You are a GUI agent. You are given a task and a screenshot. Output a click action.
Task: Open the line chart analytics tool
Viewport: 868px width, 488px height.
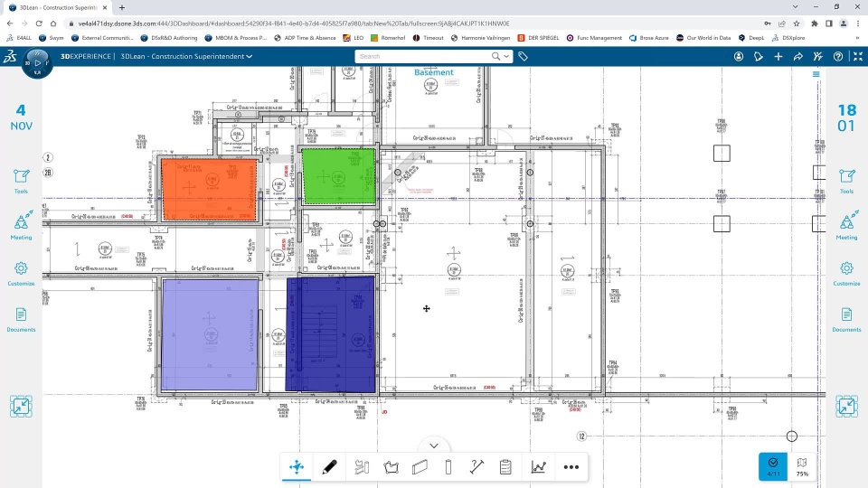click(x=538, y=467)
